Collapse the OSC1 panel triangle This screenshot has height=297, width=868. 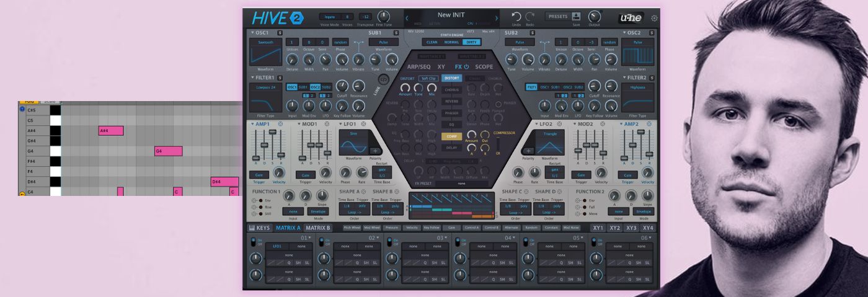pos(253,32)
